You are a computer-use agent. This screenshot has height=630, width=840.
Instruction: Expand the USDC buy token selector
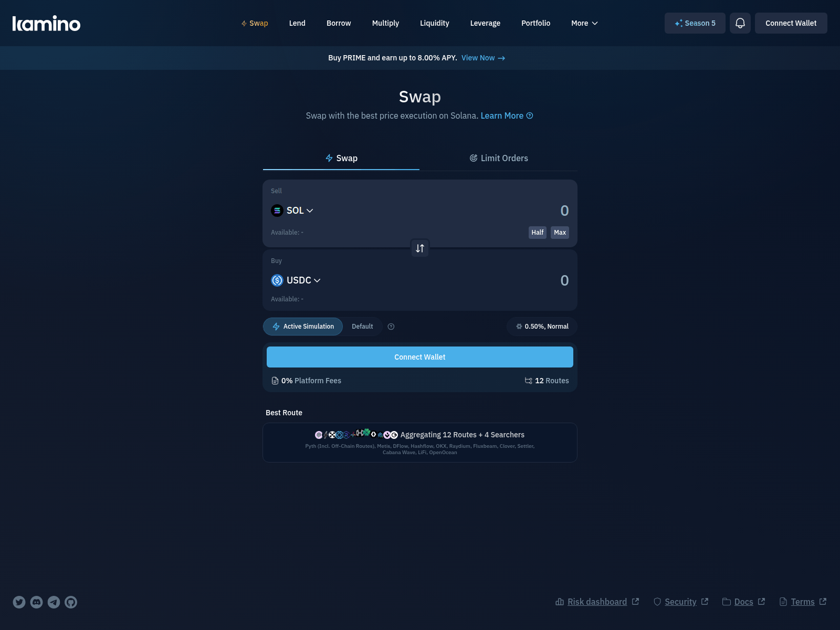coord(296,280)
